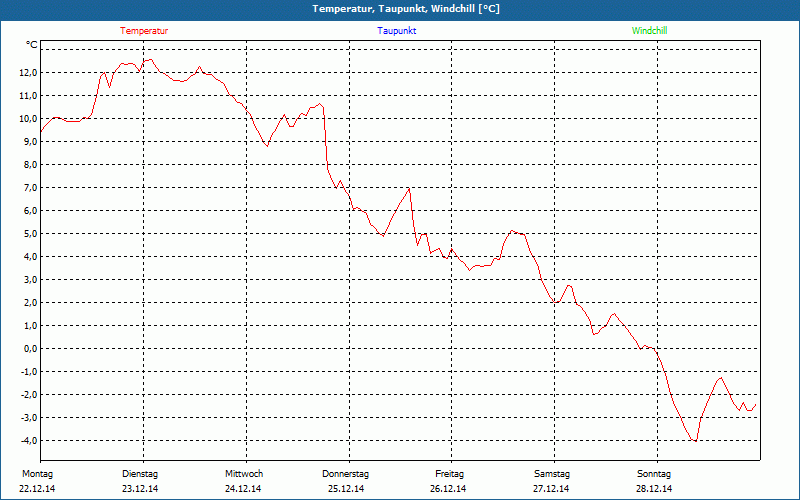The width and height of the screenshot is (800, 500).
Task: Click the 23.12.14 date label
Action: (x=140, y=489)
